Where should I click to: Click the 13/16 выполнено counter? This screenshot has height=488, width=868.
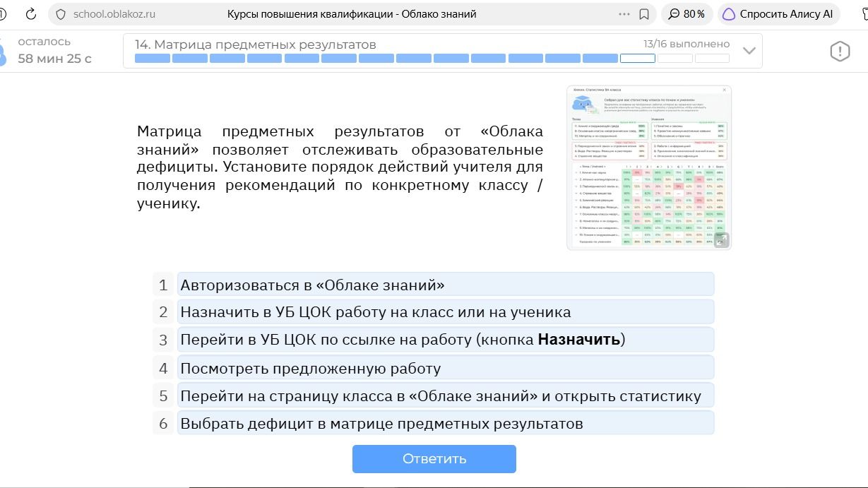coord(686,44)
